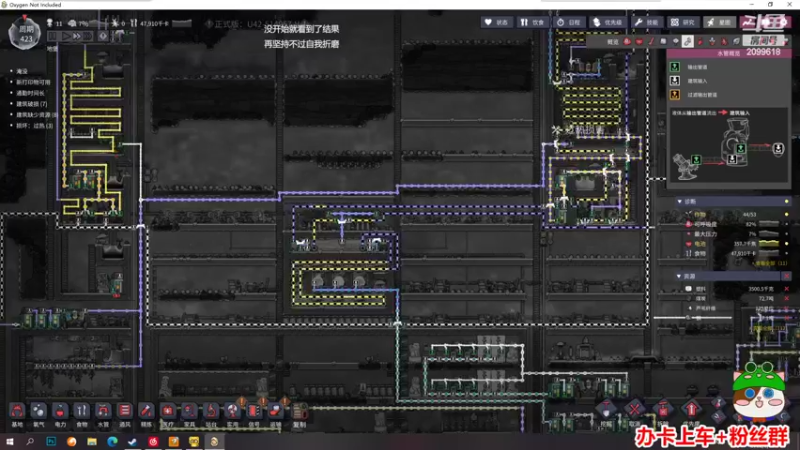Select the 新打印物可用 notification
The width and height of the screenshot is (800, 450).
coord(33,82)
